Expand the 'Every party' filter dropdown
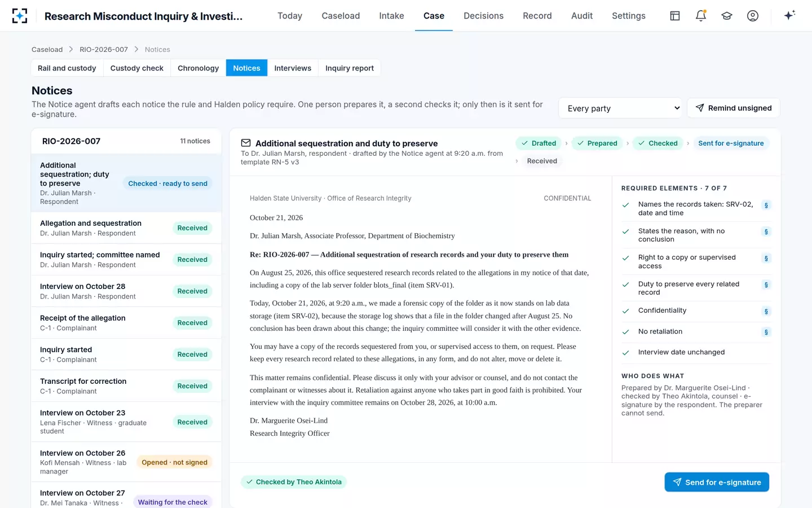812x508 pixels. tap(620, 108)
